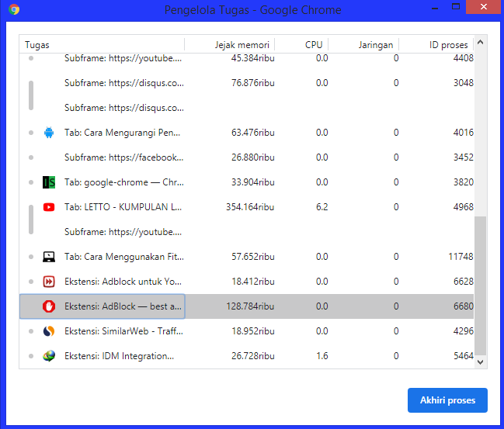Viewport: 504px width, 429px height.
Task: Click the scroll down arrow of the list
Action: pyautogui.click(x=480, y=362)
